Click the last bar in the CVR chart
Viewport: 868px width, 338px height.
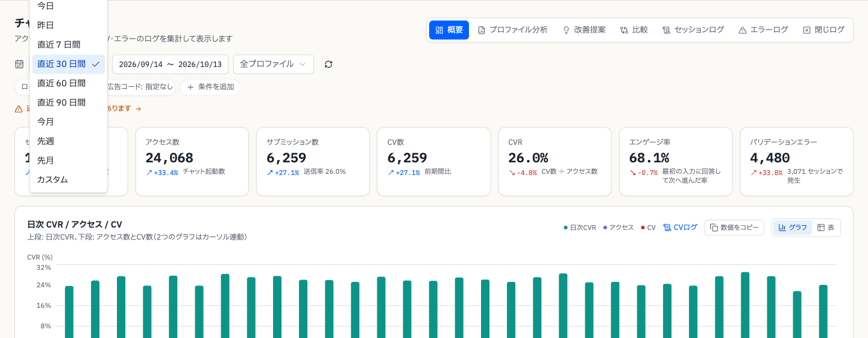(823, 311)
